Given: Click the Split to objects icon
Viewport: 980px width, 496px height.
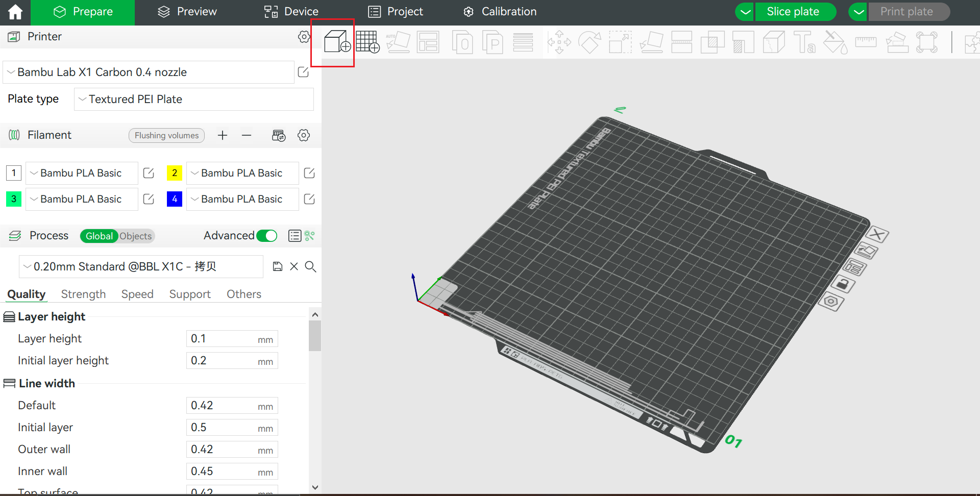Looking at the screenshot, I should click(462, 42).
